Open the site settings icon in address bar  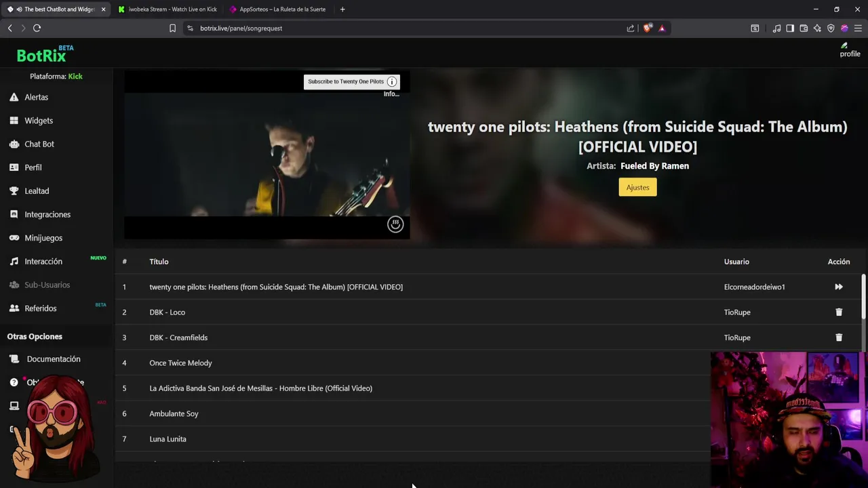tap(190, 28)
